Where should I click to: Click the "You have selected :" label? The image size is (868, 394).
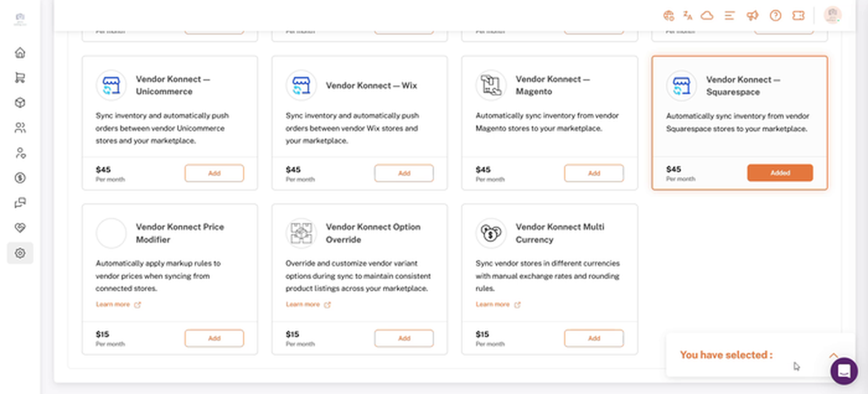pos(726,355)
